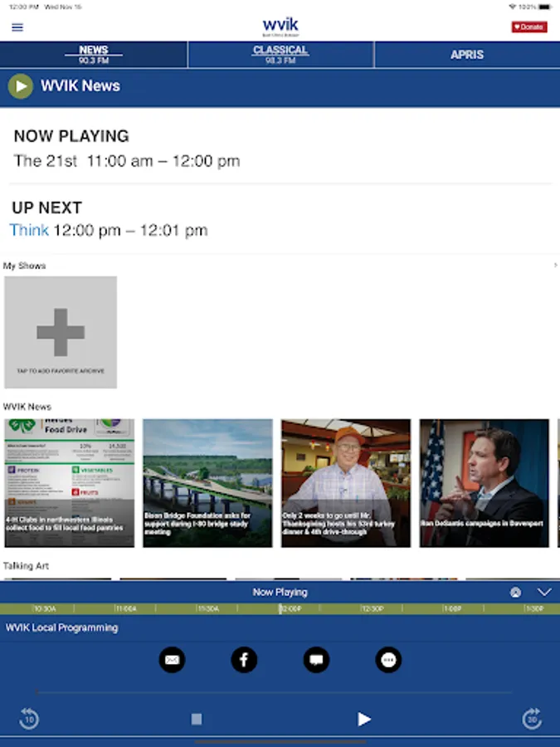Select the "The 21st" now playing text
560x747 pixels.
click(x=46, y=161)
